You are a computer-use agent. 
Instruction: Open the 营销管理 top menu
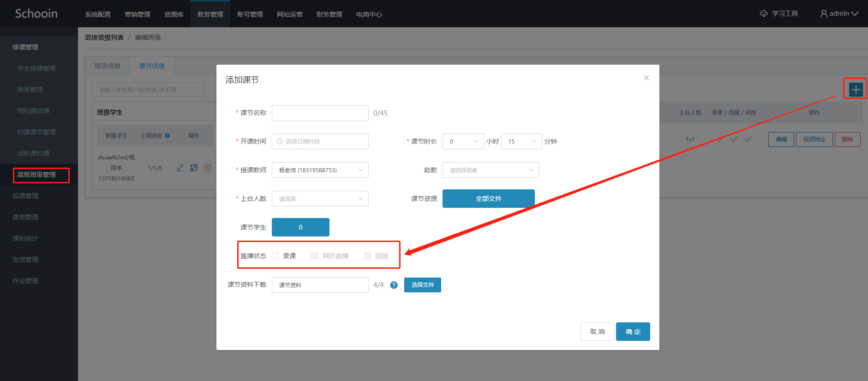pyautogui.click(x=138, y=14)
